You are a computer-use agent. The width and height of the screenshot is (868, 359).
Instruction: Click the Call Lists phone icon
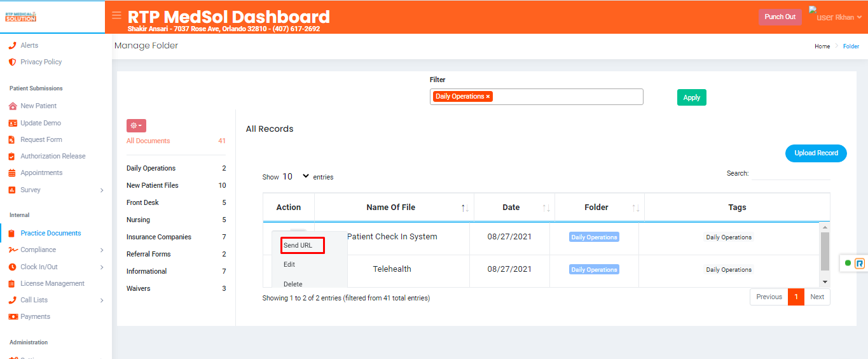click(12, 300)
